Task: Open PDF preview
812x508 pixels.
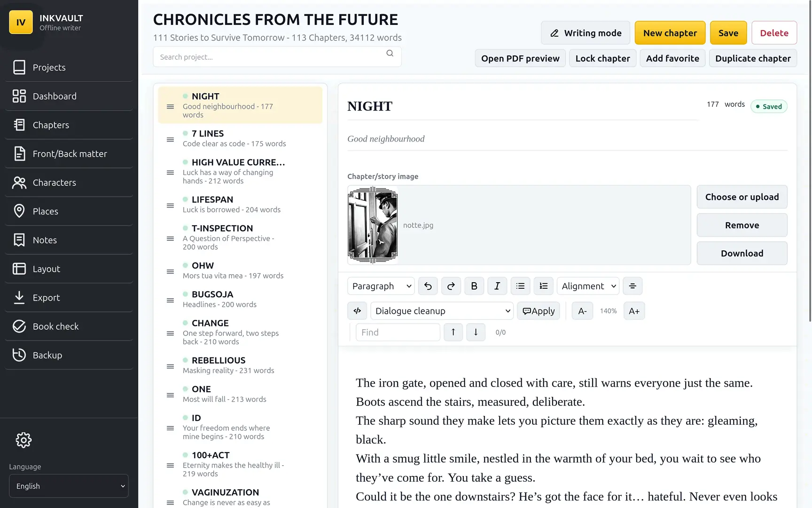Action: pos(520,58)
